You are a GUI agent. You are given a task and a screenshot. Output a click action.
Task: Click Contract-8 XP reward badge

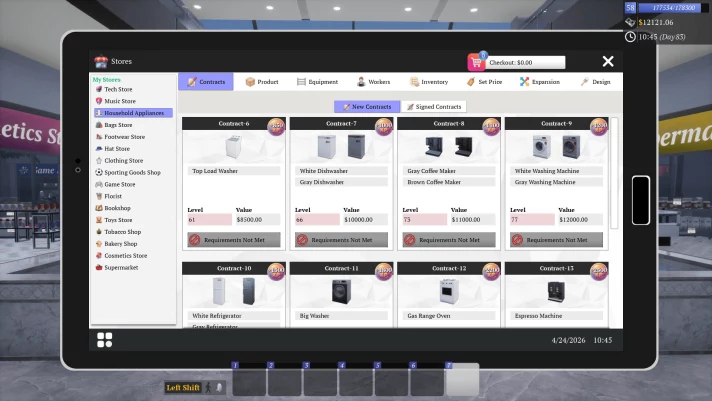(x=491, y=127)
